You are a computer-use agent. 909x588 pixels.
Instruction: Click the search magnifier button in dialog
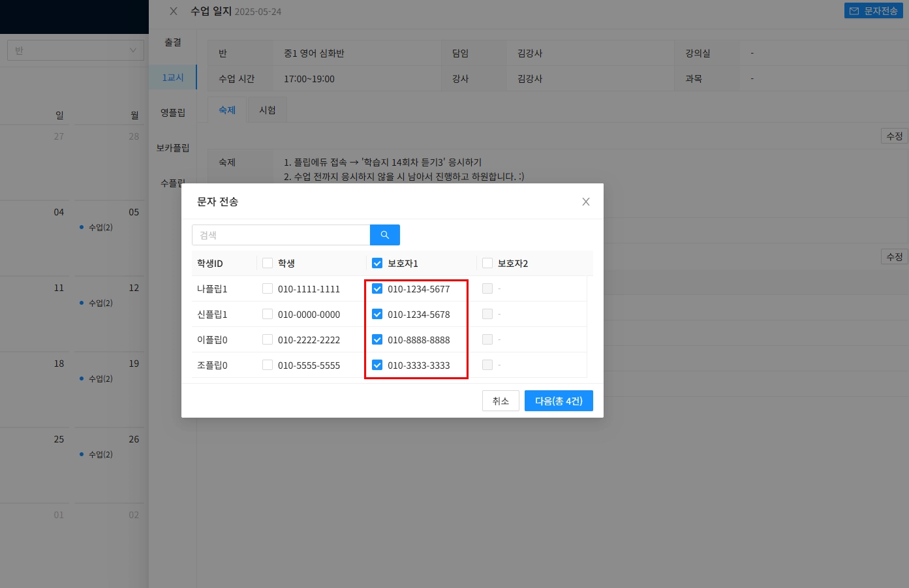click(x=385, y=235)
